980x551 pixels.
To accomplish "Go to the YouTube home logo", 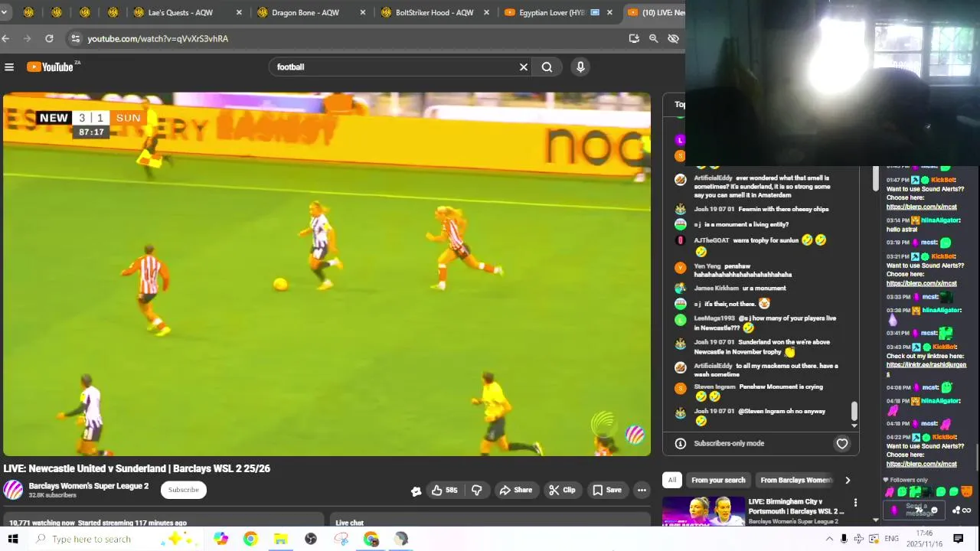I will (51, 67).
